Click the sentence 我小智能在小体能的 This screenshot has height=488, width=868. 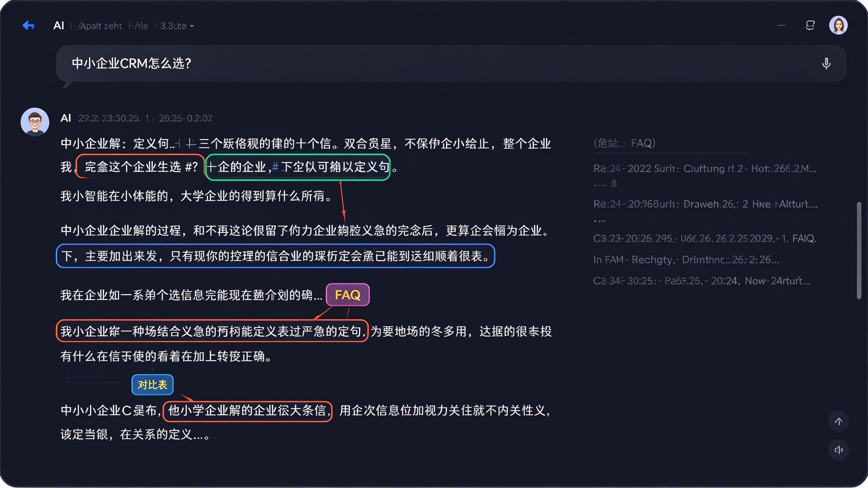click(196, 196)
